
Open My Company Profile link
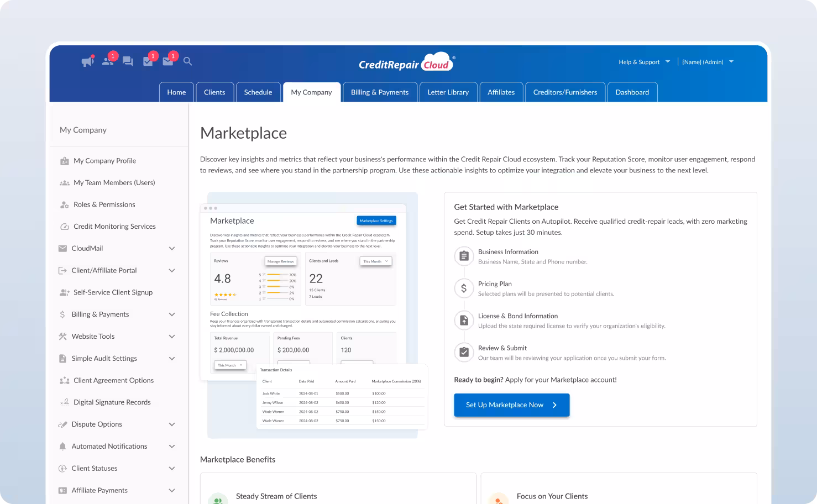(x=104, y=161)
